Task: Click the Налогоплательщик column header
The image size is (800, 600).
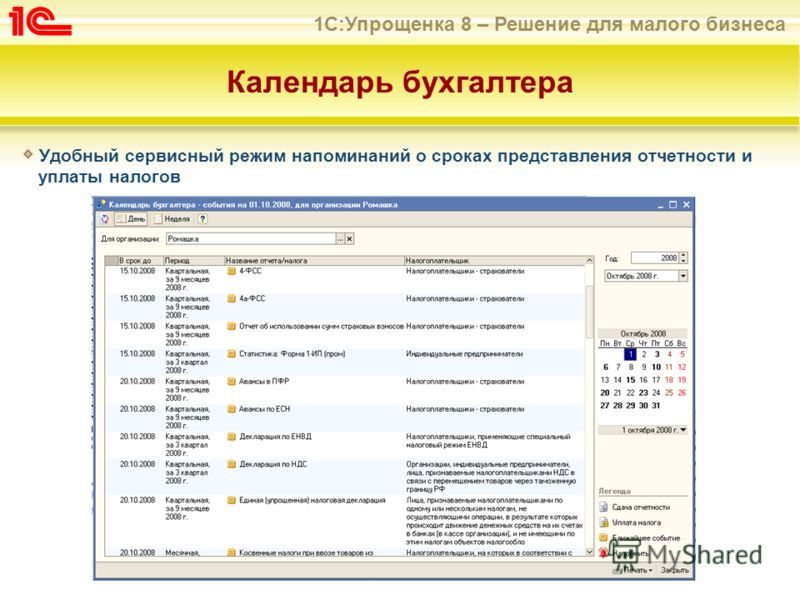Action: click(494, 260)
